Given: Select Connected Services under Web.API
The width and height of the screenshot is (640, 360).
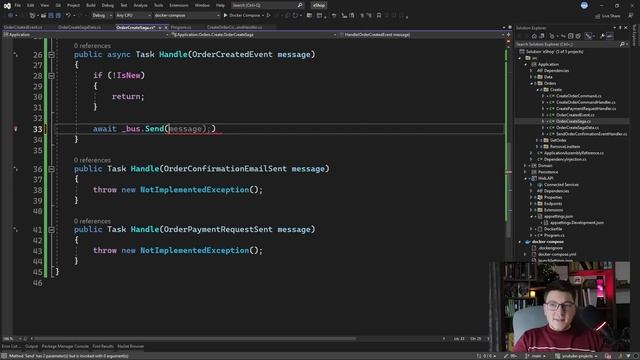Looking at the screenshot, I should [x=561, y=184].
